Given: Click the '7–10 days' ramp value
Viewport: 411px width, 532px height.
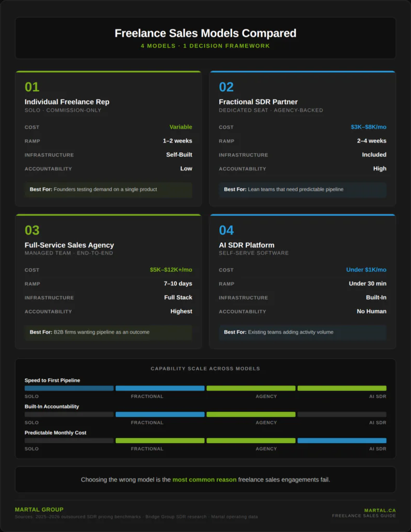Looking at the screenshot, I should pos(178,284).
